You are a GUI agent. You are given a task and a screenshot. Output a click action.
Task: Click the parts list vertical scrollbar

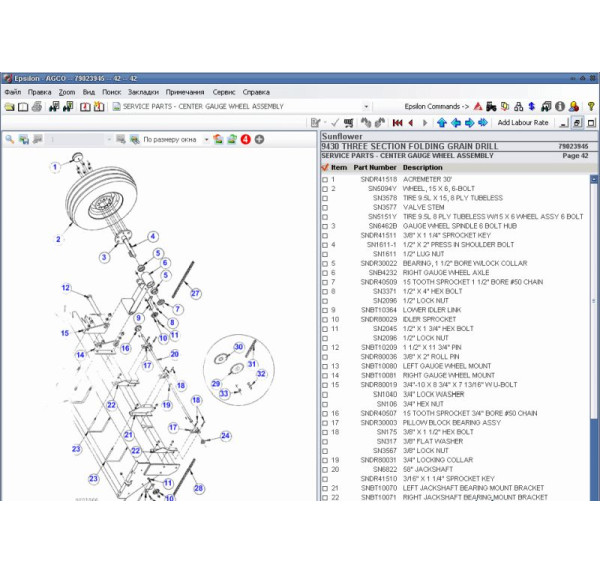pyautogui.click(x=594, y=300)
